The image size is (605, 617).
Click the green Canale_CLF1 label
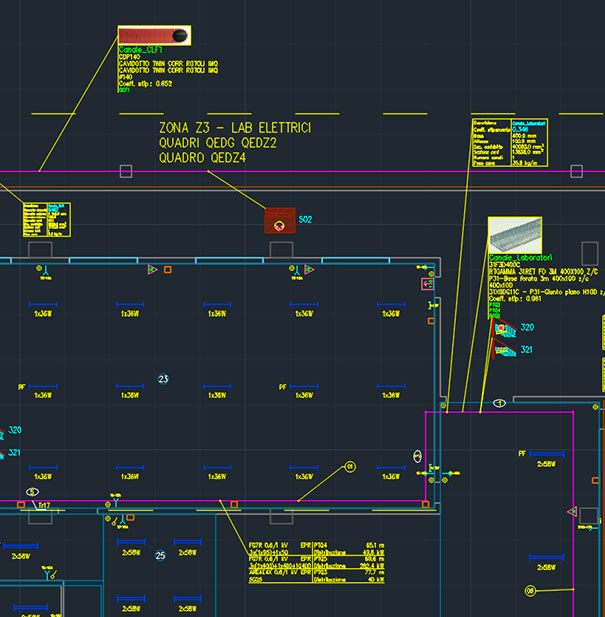click(x=140, y=50)
